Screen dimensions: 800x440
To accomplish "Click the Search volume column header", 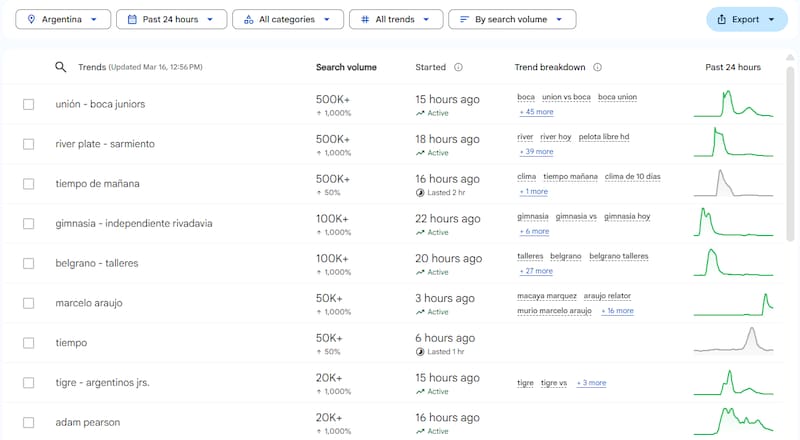I will [x=346, y=67].
